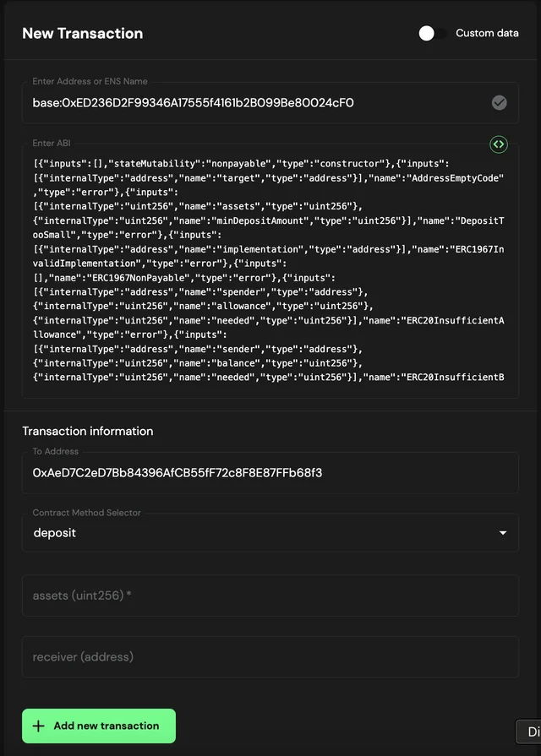Image resolution: width=541 pixels, height=756 pixels.
Task: Click the green ABI code view icon
Action: tap(498, 144)
